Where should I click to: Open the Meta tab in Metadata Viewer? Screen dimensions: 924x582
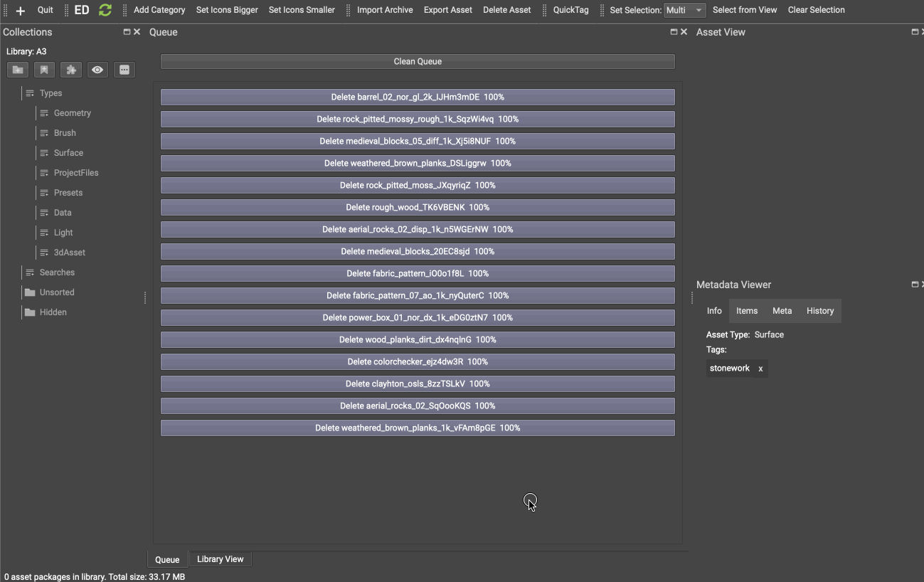(782, 311)
